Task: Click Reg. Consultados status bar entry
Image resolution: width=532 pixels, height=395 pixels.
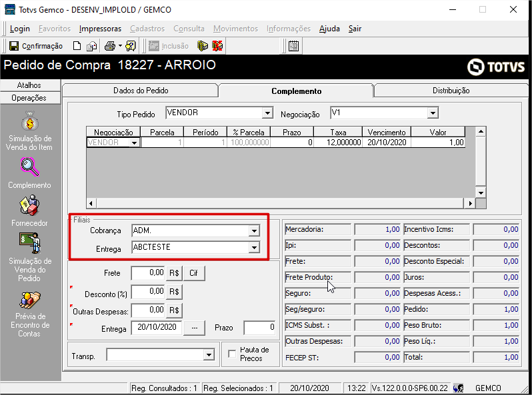Action: 164,388
